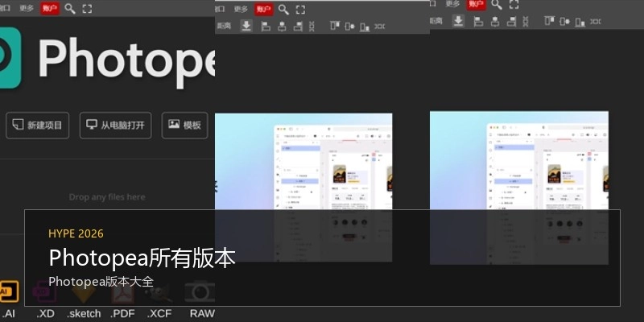Distribute vertical spacing icon in right panel

point(526,22)
